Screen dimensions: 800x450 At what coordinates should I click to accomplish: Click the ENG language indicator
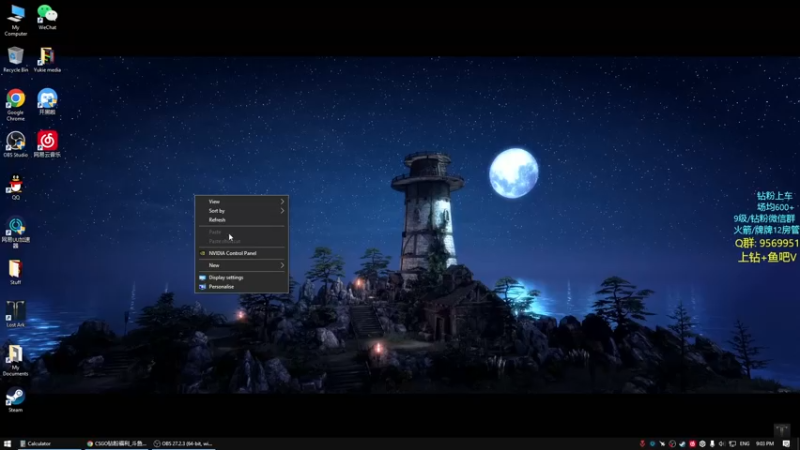point(745,444)
